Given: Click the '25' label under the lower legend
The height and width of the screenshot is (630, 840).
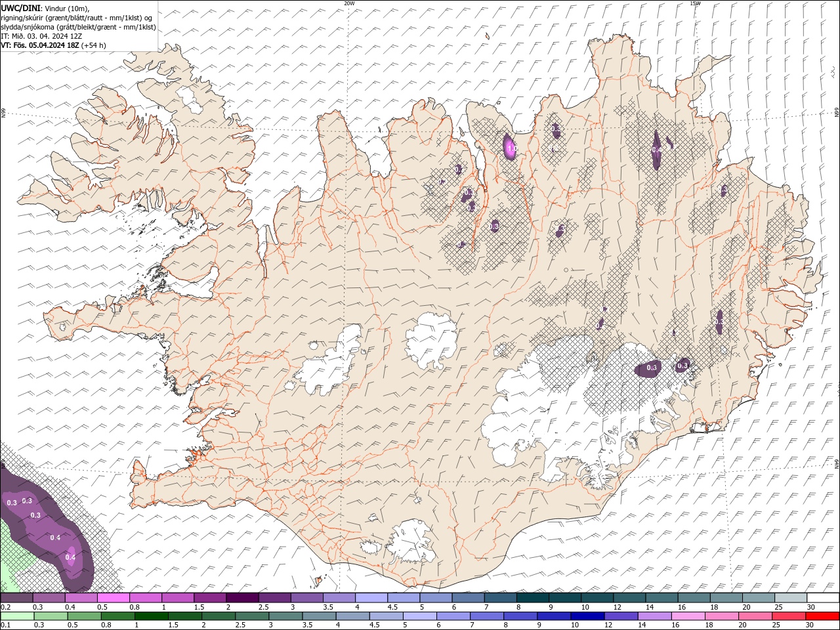Looking at the screenshot, I should coord(775,625).
